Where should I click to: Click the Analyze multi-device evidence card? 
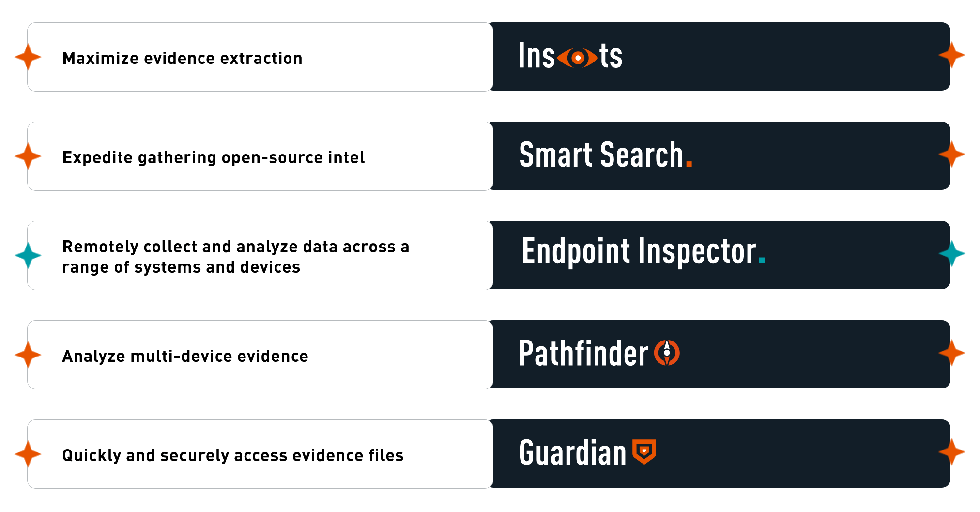point(260,355)
